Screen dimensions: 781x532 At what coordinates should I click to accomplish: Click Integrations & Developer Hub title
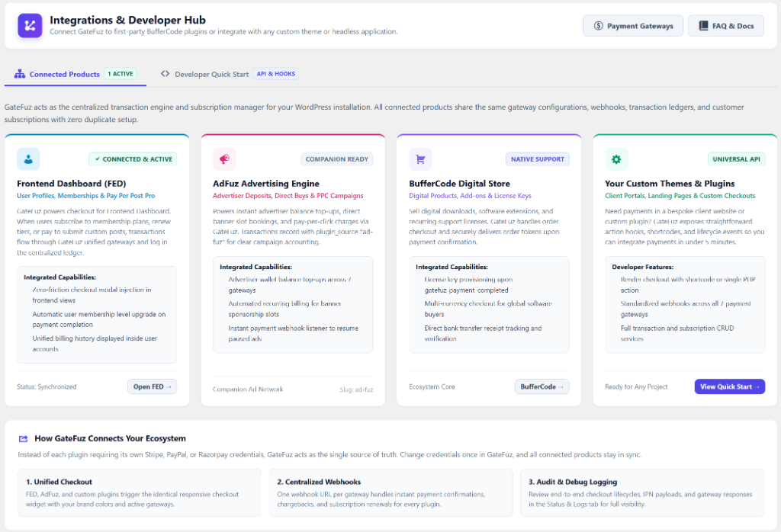point(127,20)
